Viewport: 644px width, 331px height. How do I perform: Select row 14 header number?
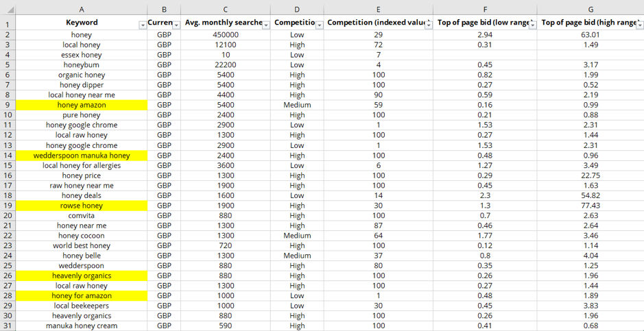[x=8, y=156]
